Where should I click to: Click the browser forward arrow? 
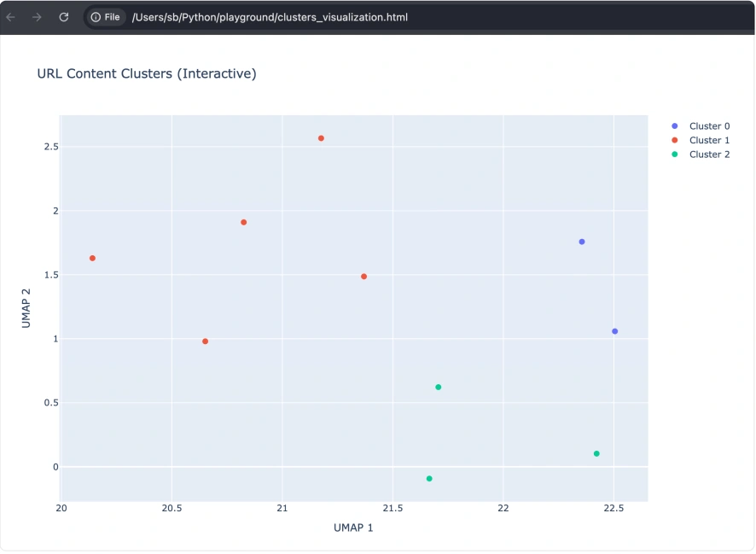click(37, 17)
